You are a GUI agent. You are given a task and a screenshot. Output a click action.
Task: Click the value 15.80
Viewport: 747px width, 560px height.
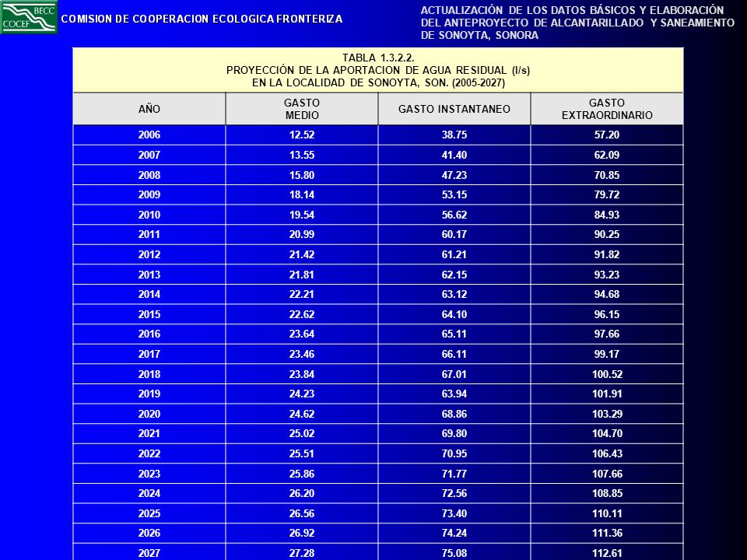(302, 175)
